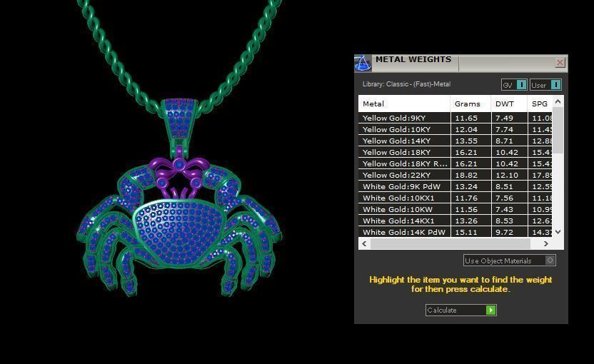Click the table's up scroll arrow

pyautogui.click(x=558, y=101)
